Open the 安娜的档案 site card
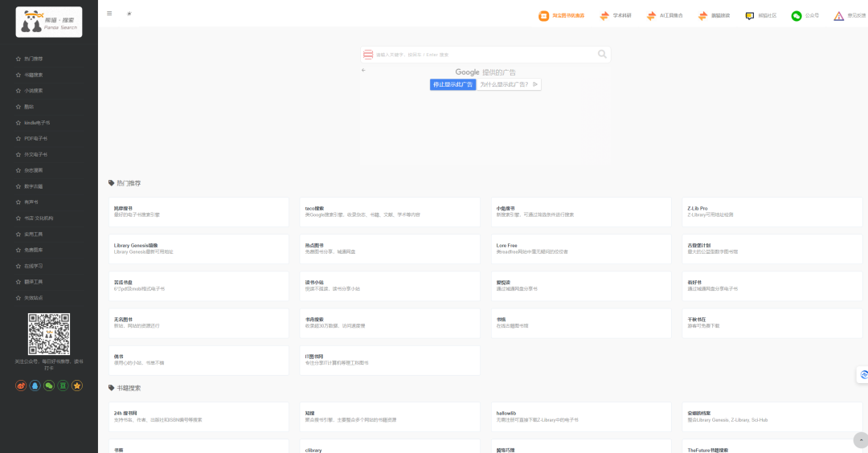This screenshot has width=868, height=453. (x=772, y=417)
